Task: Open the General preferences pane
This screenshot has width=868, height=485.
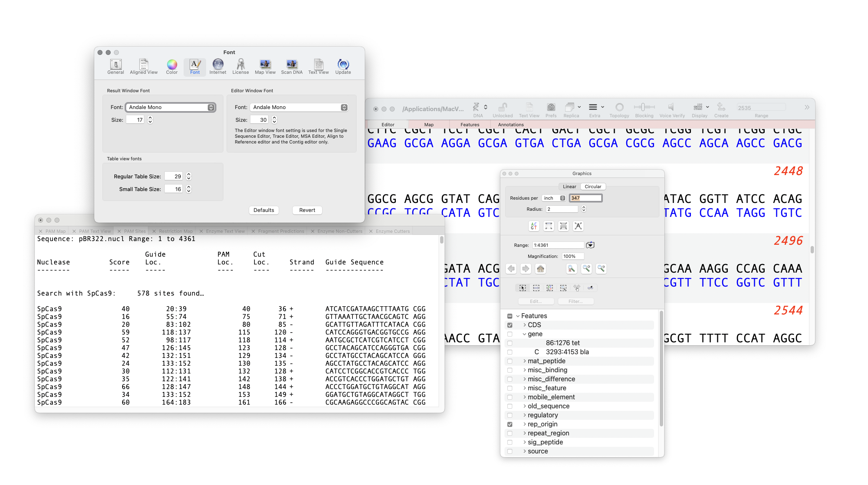Action: pos(116,66)
